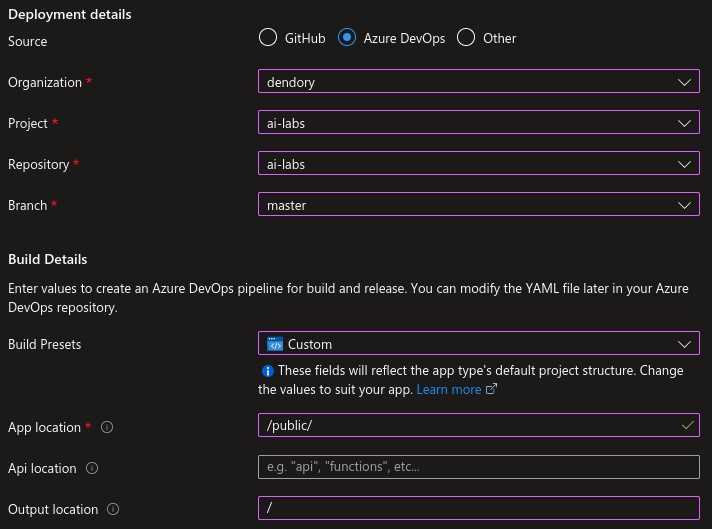
Task: Click the Output location label
Action: 53,509
